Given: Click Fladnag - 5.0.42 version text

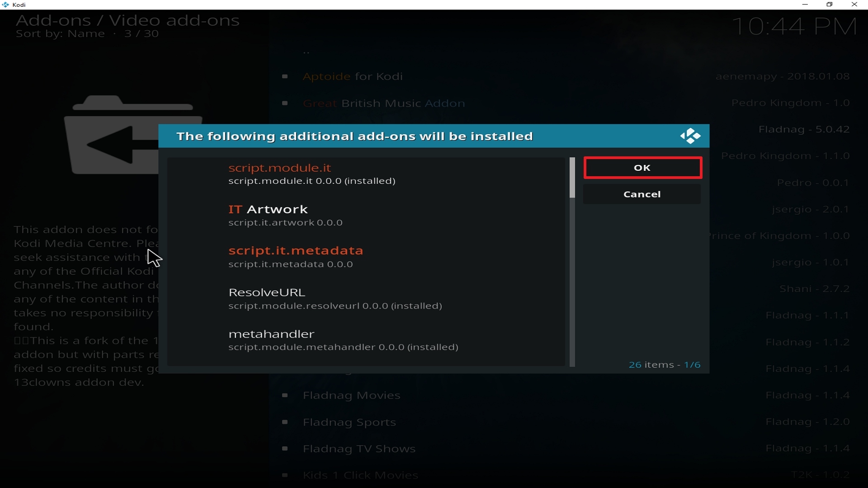Looking at the screenshot, I should coord(805,130).
